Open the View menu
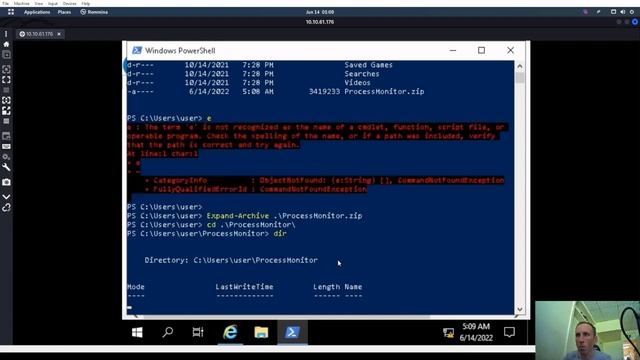 point(39,3)
